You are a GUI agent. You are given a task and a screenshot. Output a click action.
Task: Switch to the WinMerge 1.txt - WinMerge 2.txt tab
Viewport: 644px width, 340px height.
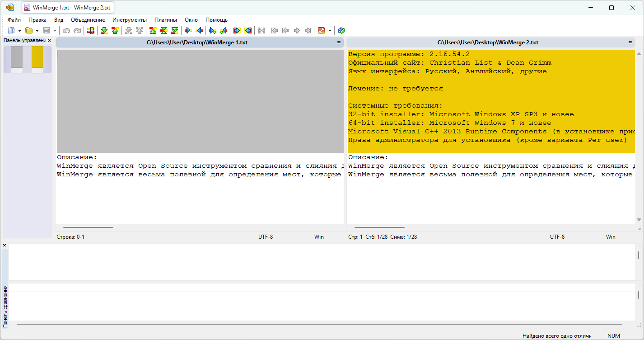68,8
